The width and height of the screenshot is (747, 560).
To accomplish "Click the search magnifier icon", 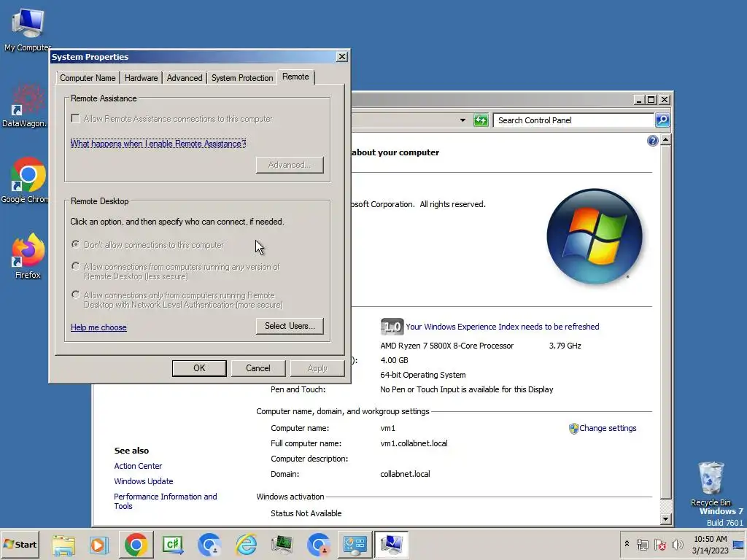I will pyautogui.click(x=662, y=120).
